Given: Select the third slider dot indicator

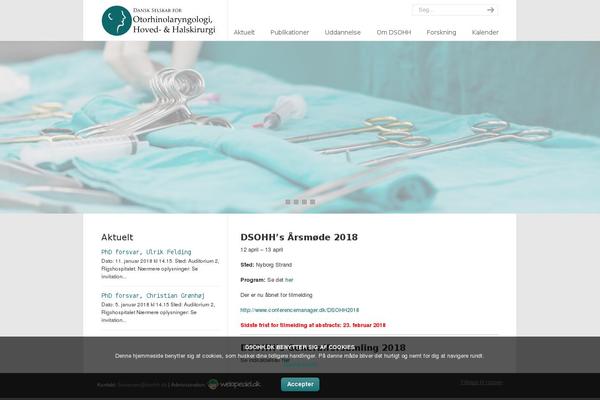Looking at the screenshot, I should [x=304, y=202].
